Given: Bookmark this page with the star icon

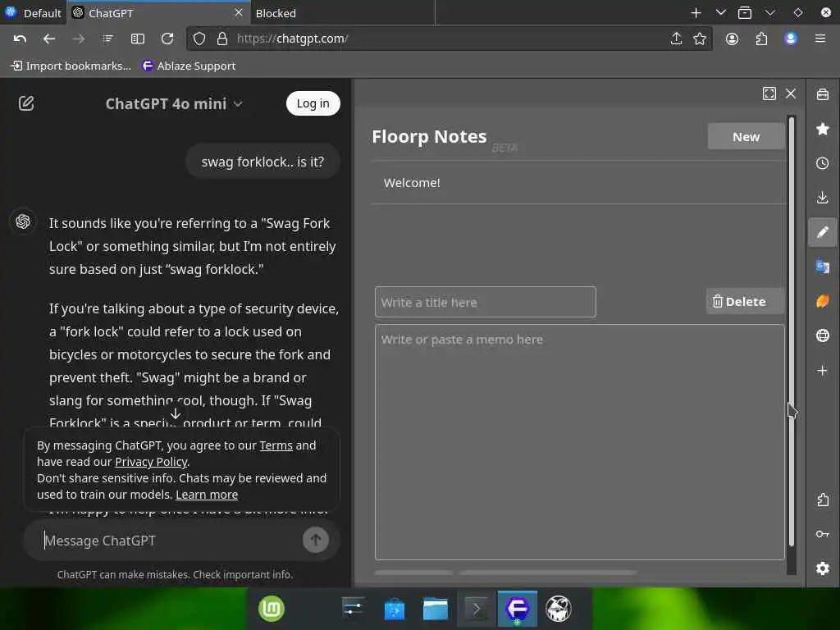Looking at the screenshot, I should click(x=700, y=39).
